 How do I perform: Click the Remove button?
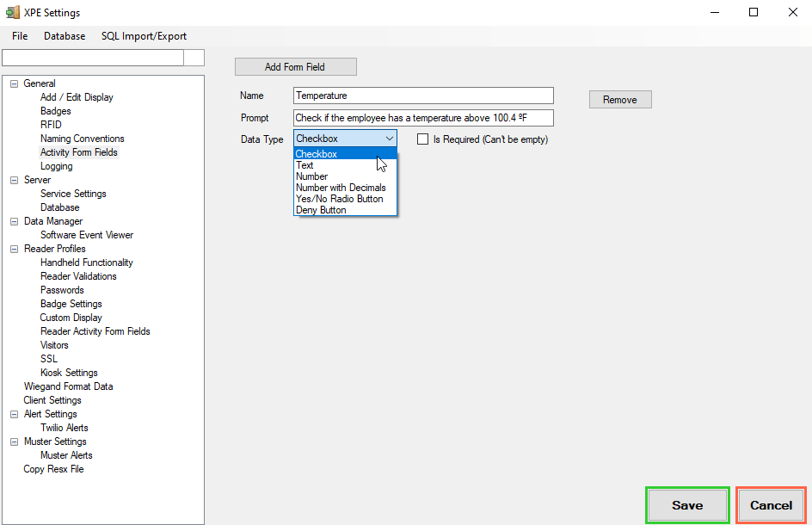point(620,100)
